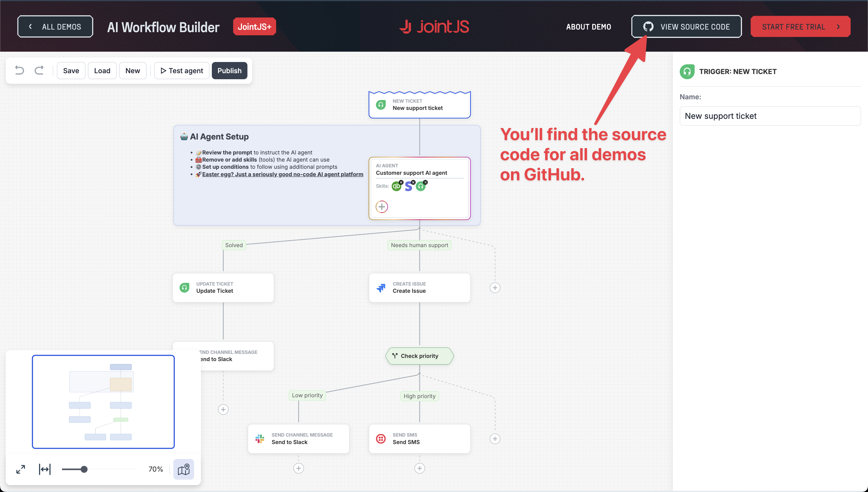Click the fit-to-width zoom icon
868x492 pixels.
(x=44, y=469)
